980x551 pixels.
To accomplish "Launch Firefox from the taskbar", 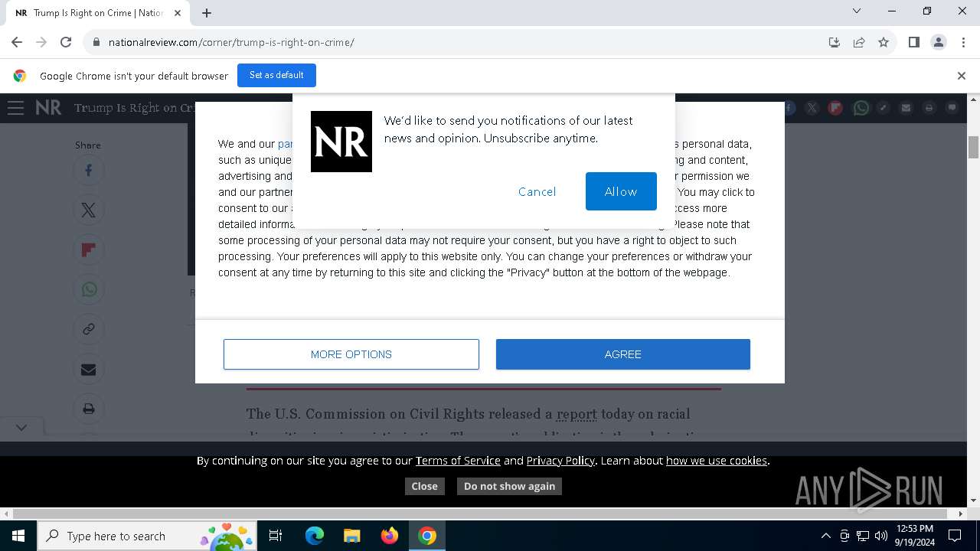I will (389, 536).
